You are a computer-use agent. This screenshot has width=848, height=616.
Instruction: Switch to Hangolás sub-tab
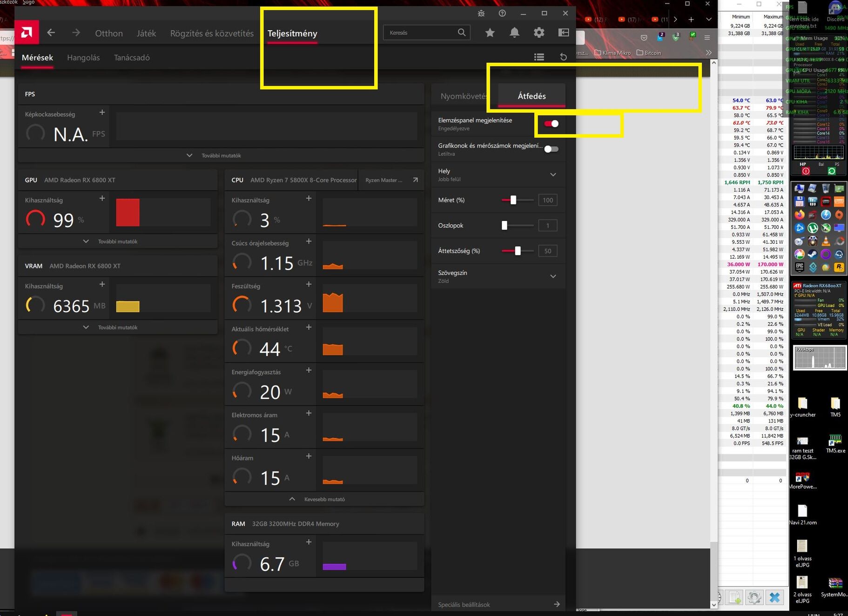(83, 58)
